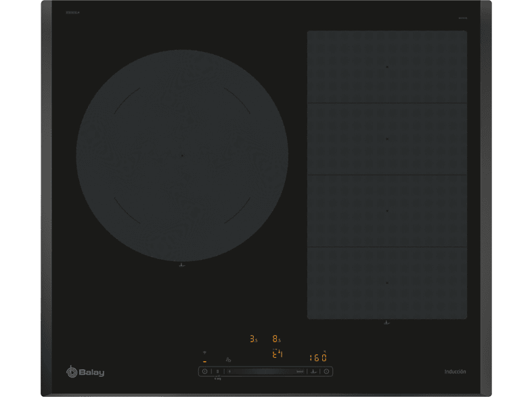Touch the middle of the power level slider
Image resolution: width=532 pixels, height=397 pixels.
264,371
